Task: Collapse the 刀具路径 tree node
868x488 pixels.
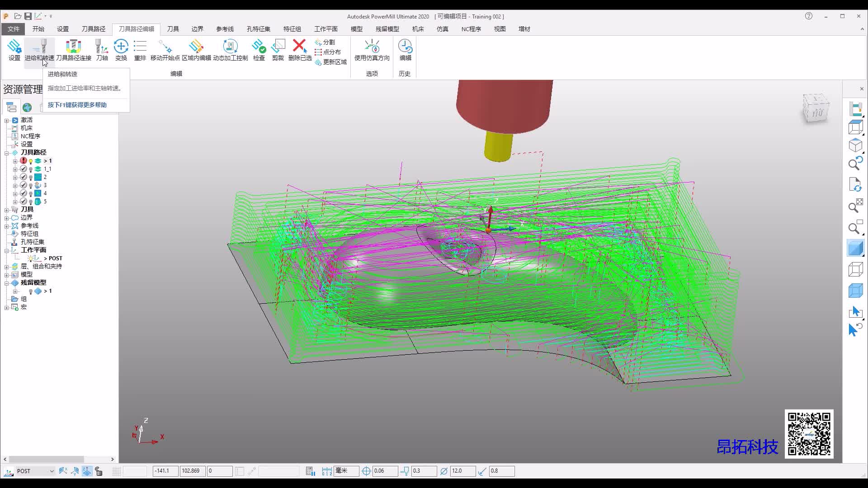Action: (x=7, y=153)
